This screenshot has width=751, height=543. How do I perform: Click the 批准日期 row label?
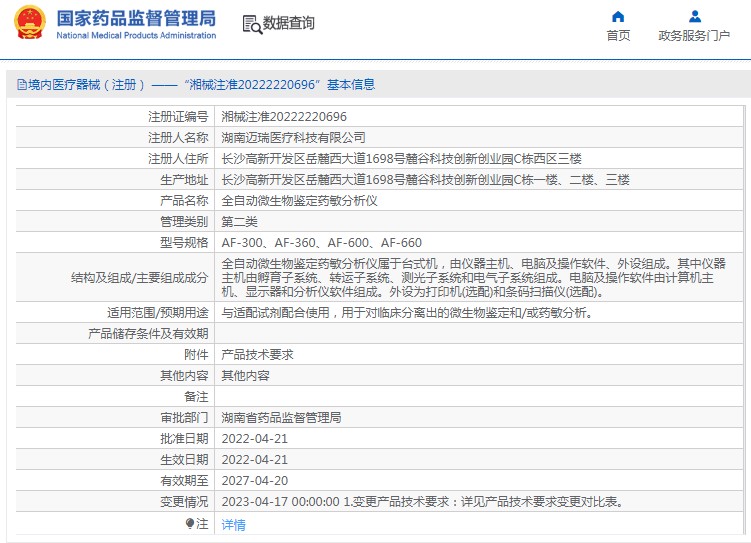tap(184, 439)
